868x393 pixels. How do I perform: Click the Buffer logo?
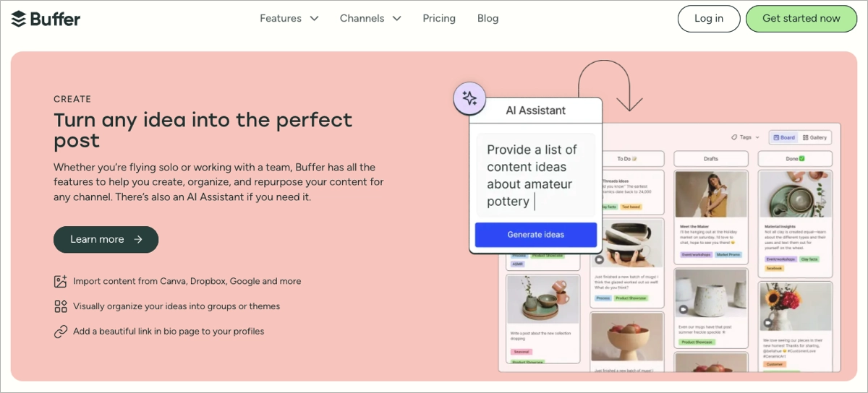46,18
